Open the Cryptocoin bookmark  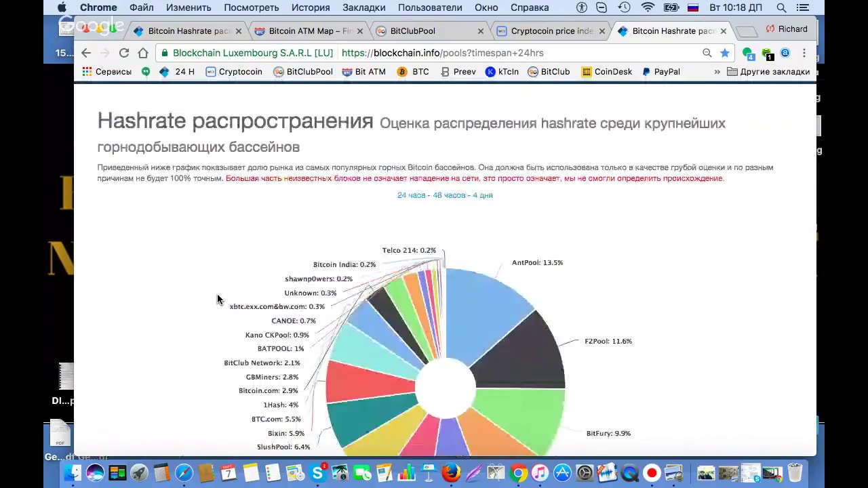tap(233, 72)
